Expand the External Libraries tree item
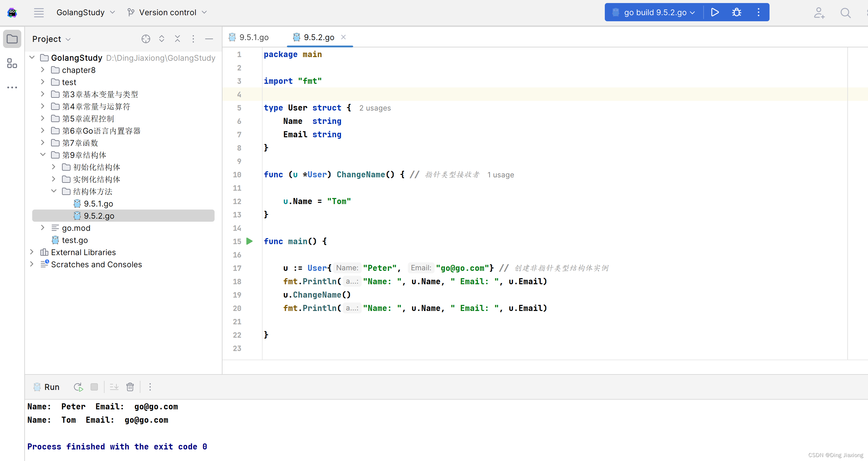Image resolution: width=868 pixels, height=461 pixels. pyautogui.click(x=32, y=252)
